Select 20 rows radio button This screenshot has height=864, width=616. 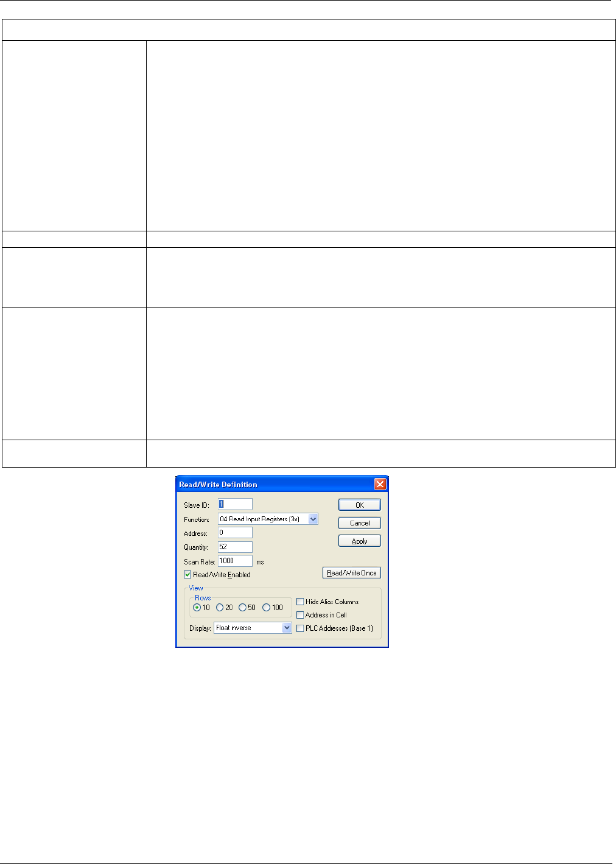[220, 607]
